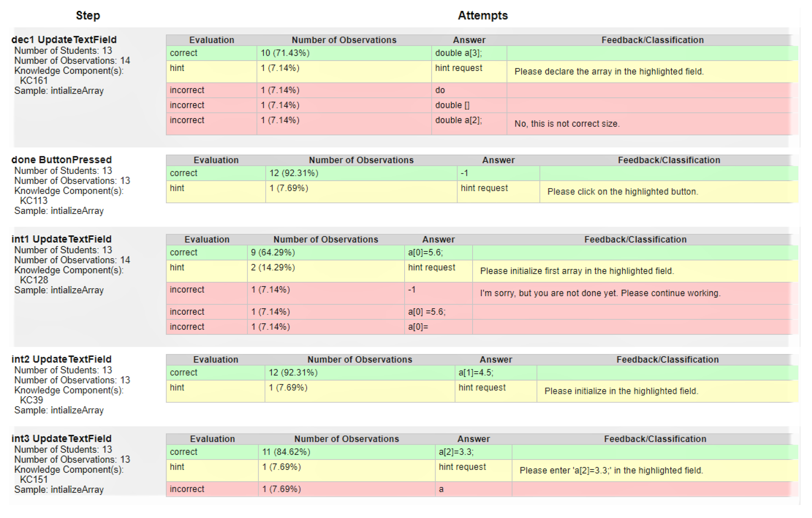Click the 'Step' column header
The width and height of the screenshot is (812, 518).
click(88, 16)
